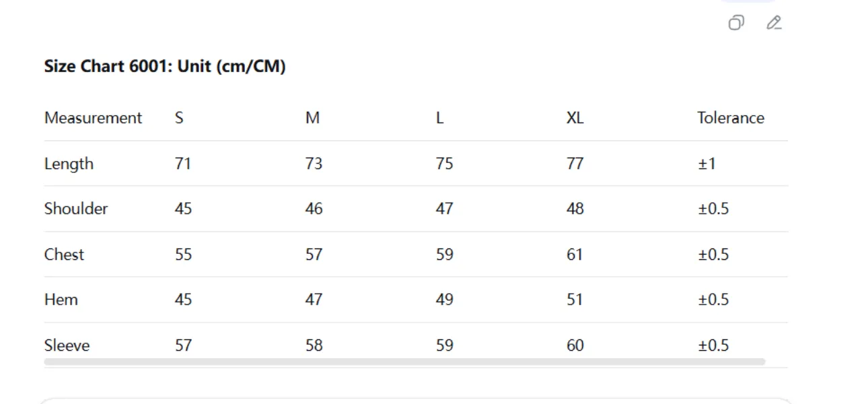Viewport: 868px width, 404px height.
Task: Click the table's horizontal scrollbar
Action: pyautogui.click(x=404, y=362)
